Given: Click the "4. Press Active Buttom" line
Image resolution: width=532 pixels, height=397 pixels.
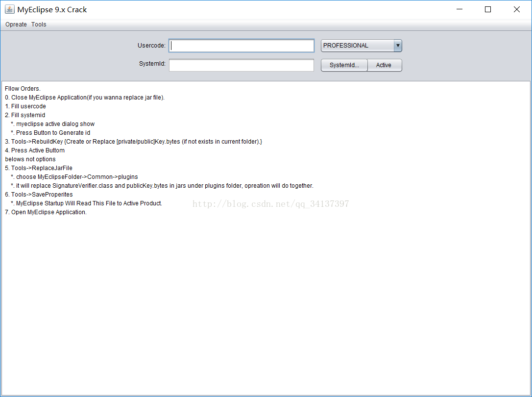Looking at the screenshot, I should [x=35, y=150].
